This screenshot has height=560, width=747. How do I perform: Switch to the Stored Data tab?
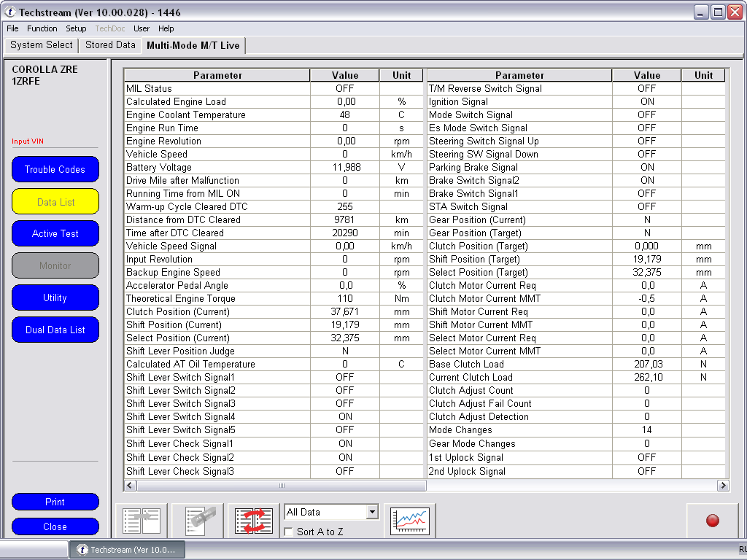click(110, 45)
